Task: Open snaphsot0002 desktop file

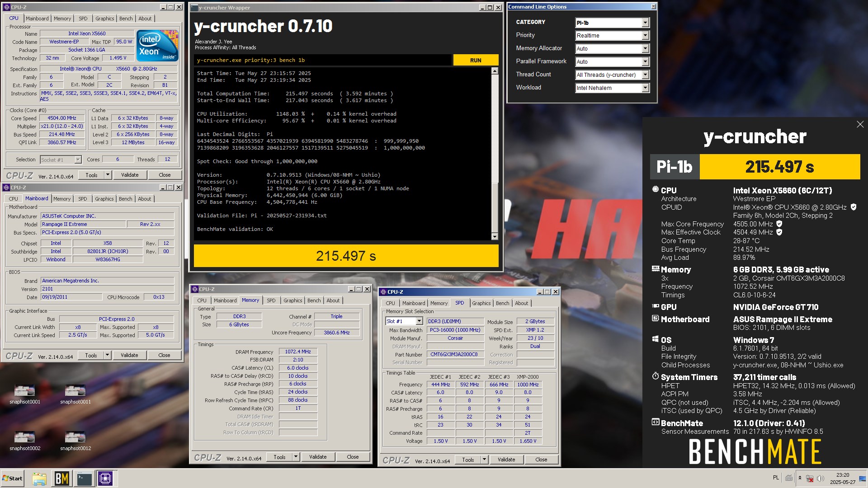Action: coord(25,441)
